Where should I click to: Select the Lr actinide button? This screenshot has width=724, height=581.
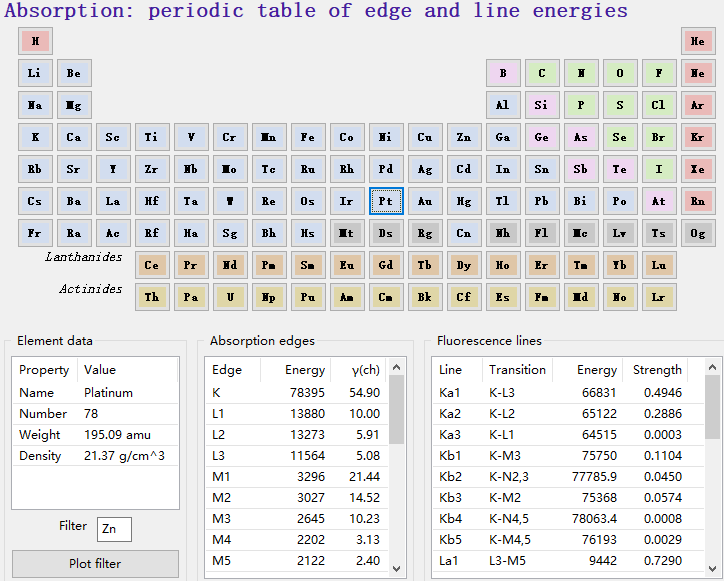[659, 297]
